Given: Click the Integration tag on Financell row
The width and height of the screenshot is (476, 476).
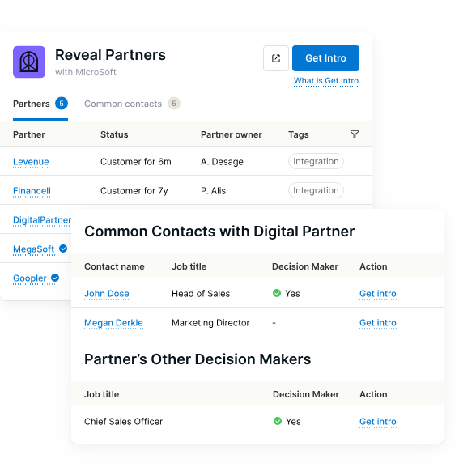Looking at the screenshot, I should pyautogui.click(x=316, y=190).
